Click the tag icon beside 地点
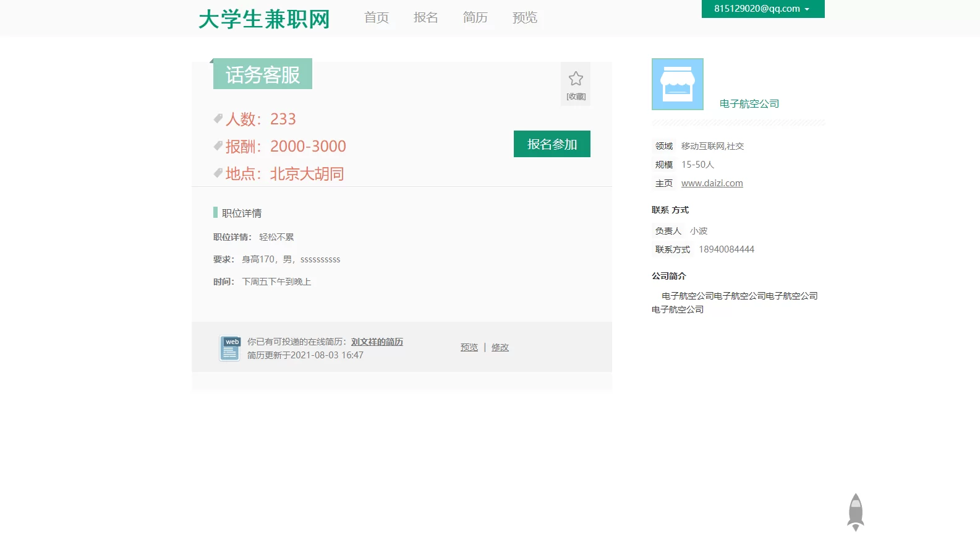Viewport: 980px width, 552px height. click(x=218, y=173)
